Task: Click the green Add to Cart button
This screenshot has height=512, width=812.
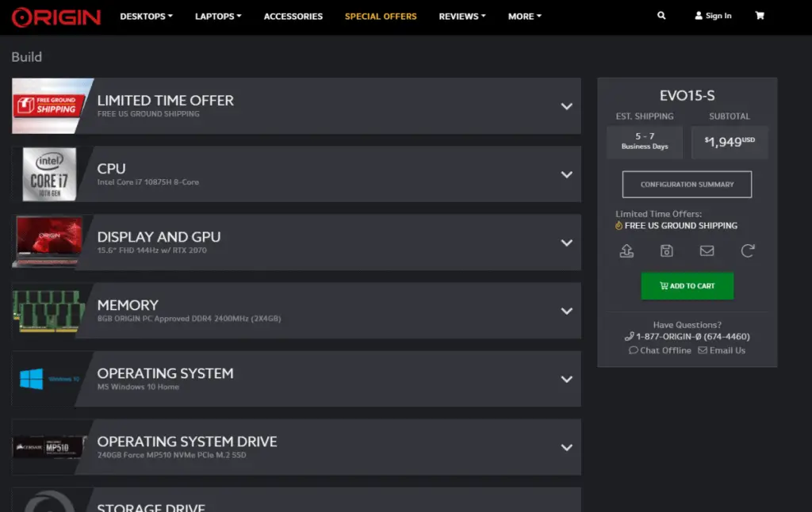Action: (x=688, y=286)
